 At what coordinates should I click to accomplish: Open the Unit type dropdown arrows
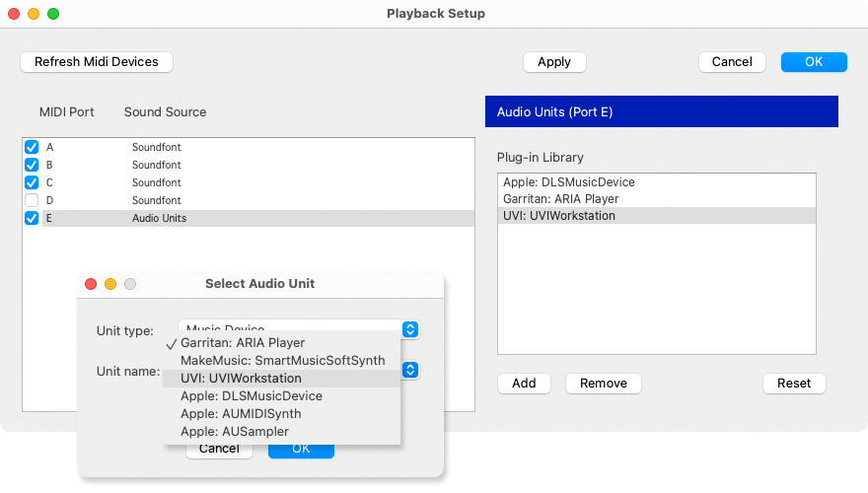[x=410, y=329]
